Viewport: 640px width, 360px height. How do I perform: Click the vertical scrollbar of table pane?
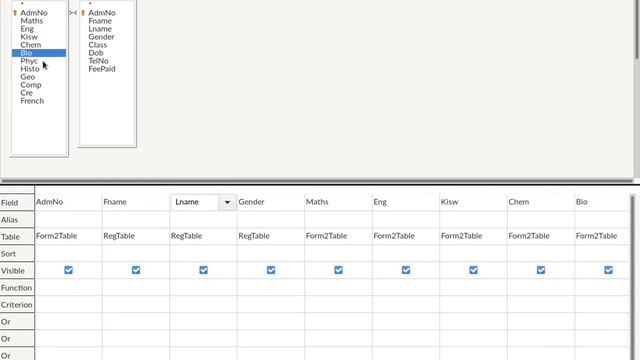pos(637,29)
